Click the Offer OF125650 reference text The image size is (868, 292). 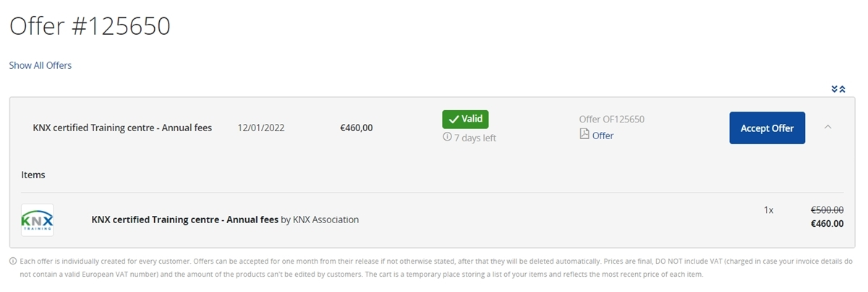[612, 120]
